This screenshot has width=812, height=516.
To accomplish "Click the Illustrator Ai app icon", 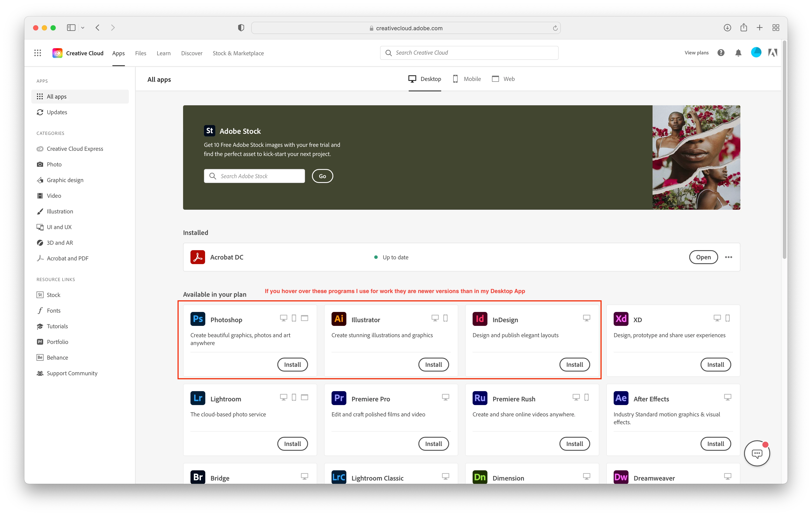I will pyautogui.click(x=339, y=319).
